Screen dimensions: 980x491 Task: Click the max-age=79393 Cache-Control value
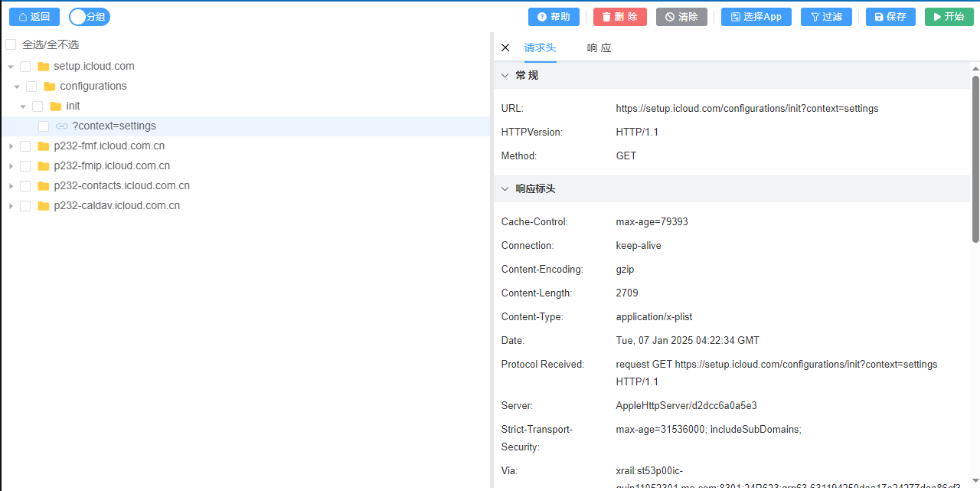[x=652, y=222]
